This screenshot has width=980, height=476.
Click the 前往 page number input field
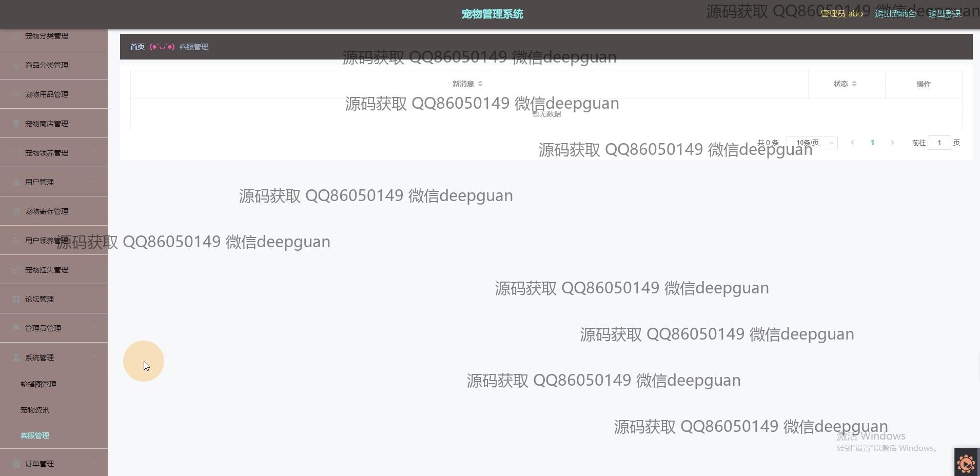(939, 143)
